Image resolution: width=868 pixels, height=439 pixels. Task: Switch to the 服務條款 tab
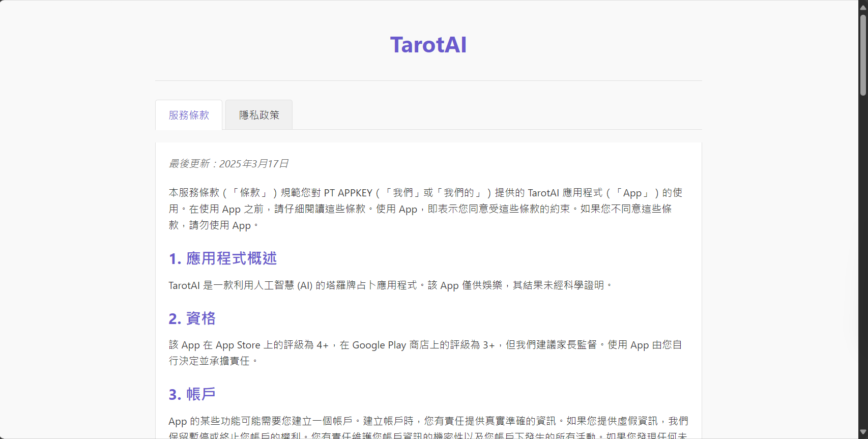pyautogui.click(x=189, y=115)
